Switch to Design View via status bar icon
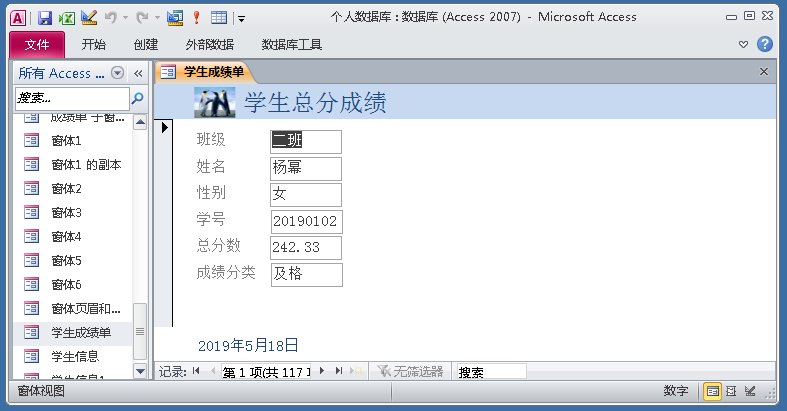This screenshot has height=411, width=787. click(x=750, y=391)
